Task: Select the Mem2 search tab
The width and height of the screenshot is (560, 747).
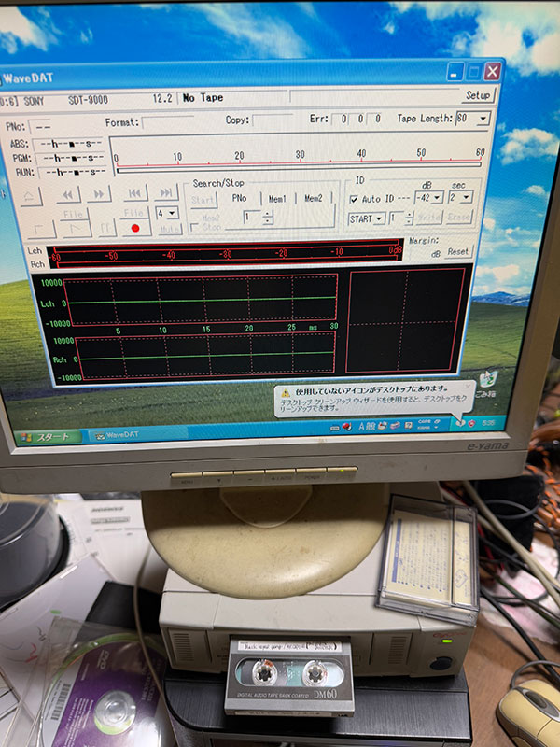Action: point(314,198)
